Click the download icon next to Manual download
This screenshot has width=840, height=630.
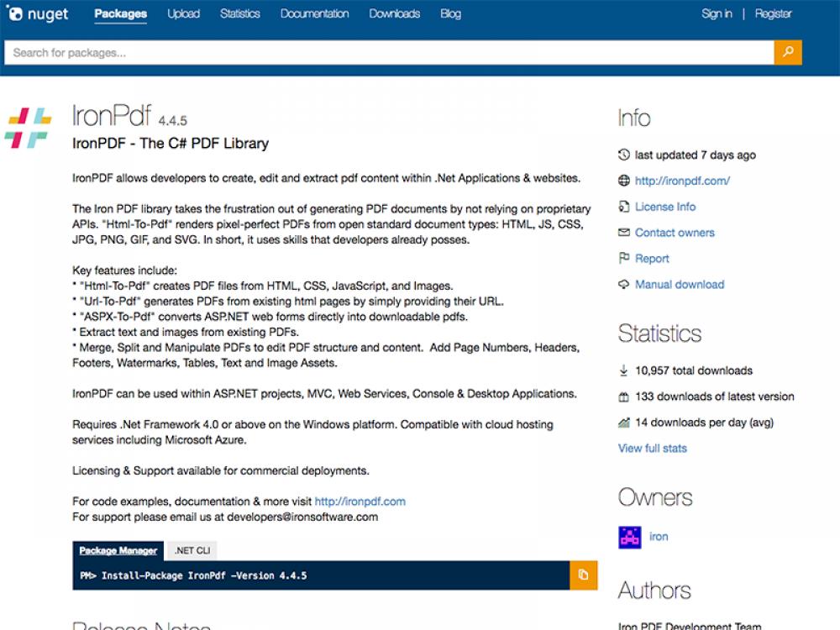tap(623, 285)
